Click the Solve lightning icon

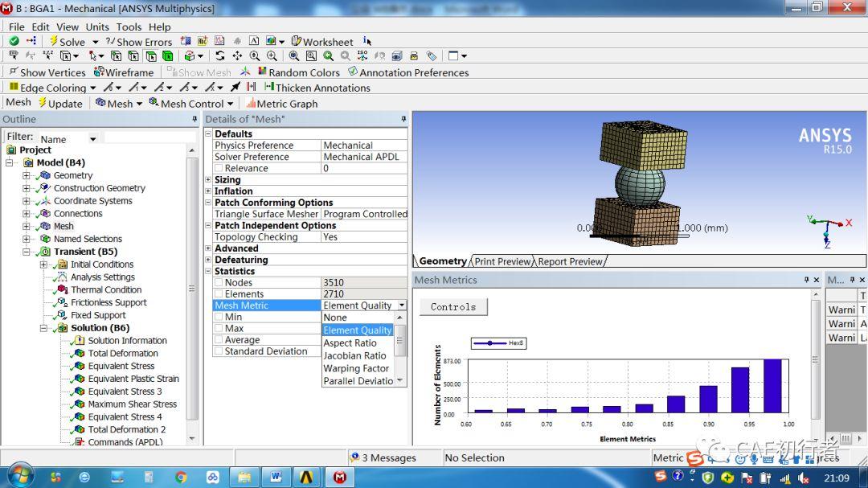pyautogui.click(x=54, y=41)
